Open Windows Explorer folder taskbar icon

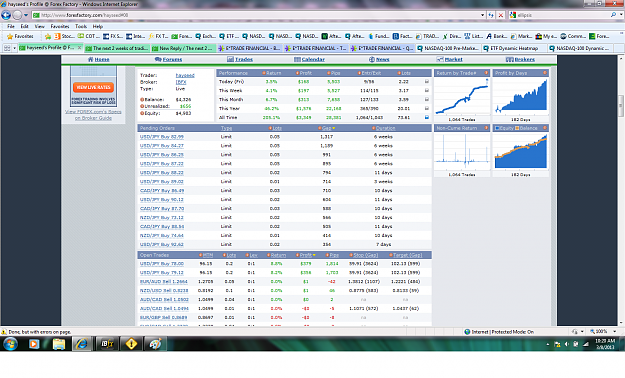click(x=59, y=344)
